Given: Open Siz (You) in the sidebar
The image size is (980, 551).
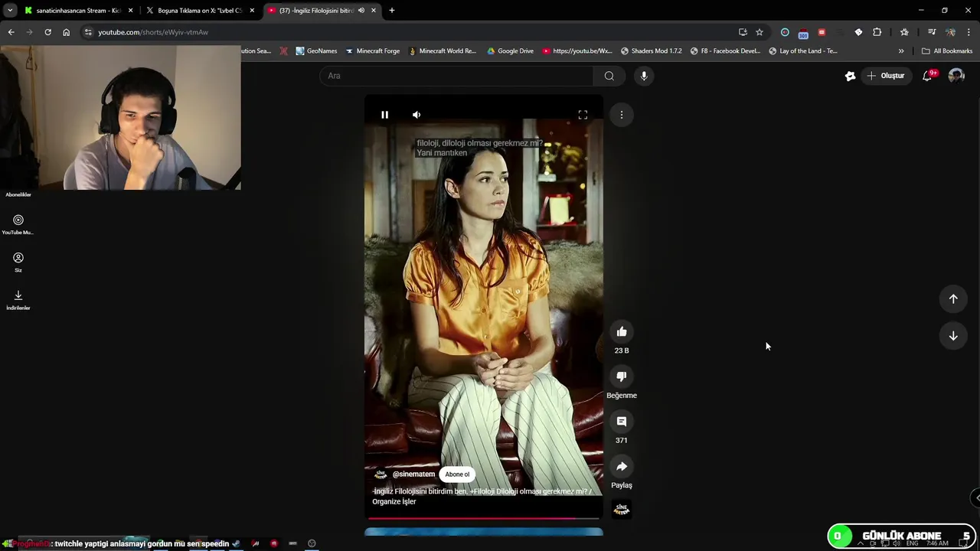Looking at the screenshot, I should tap(18, 262).
